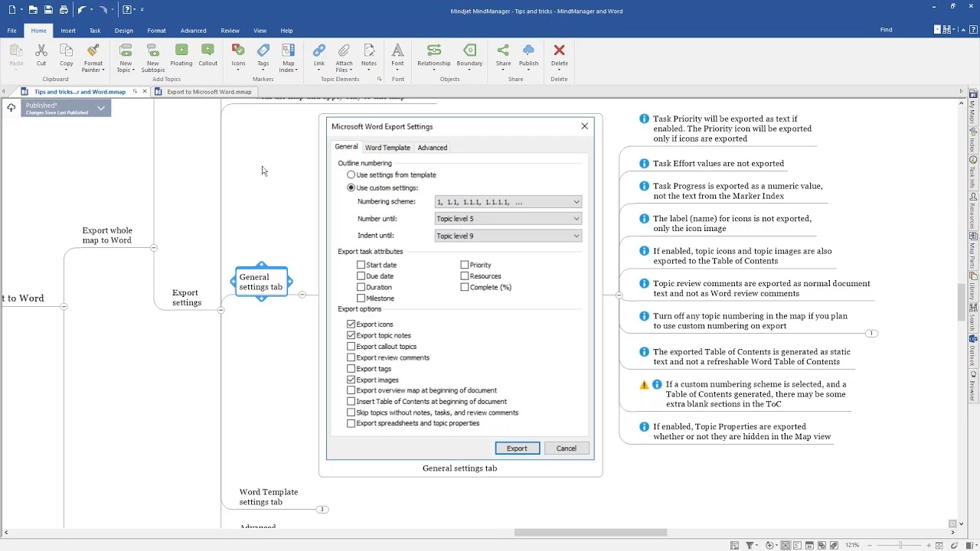Enable the Priority checkbox
Viewport: 980px width, 551px height.
tap(465, 265)
